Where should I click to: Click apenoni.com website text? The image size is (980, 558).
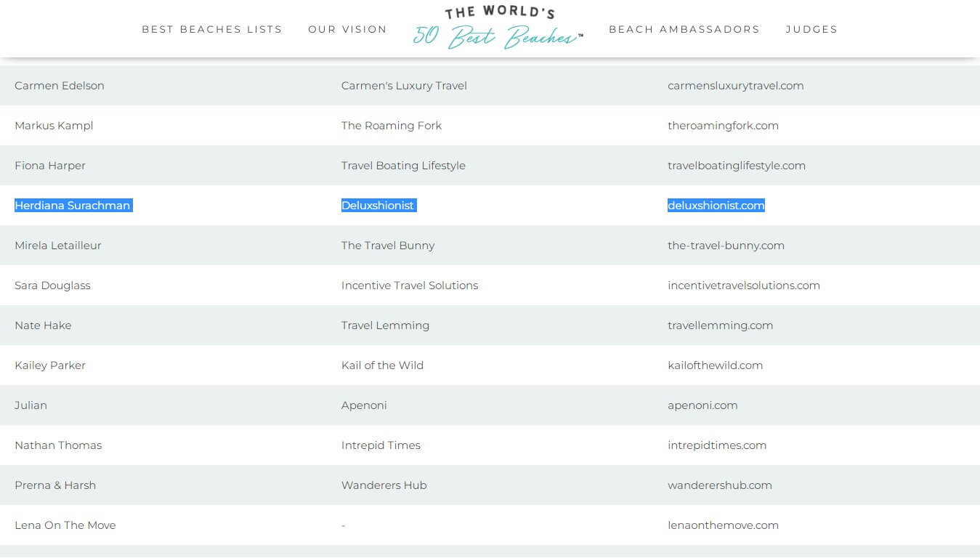tap(702, 405)
